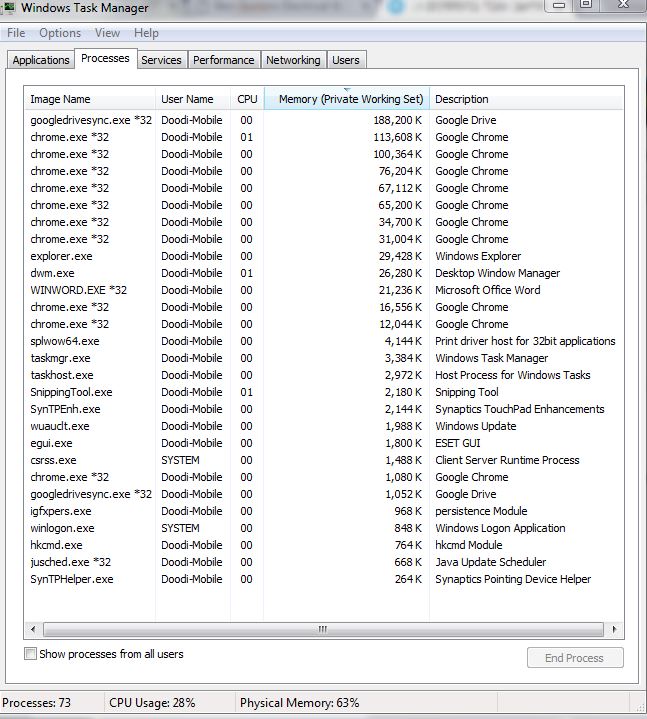Click the Processes: 73 status bar entry
Screen dimensions: 647x719
37,702
